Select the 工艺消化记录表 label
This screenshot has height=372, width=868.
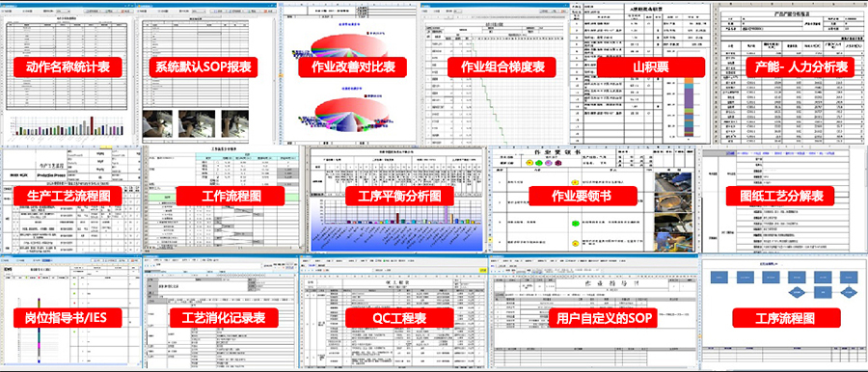point(224,318)
